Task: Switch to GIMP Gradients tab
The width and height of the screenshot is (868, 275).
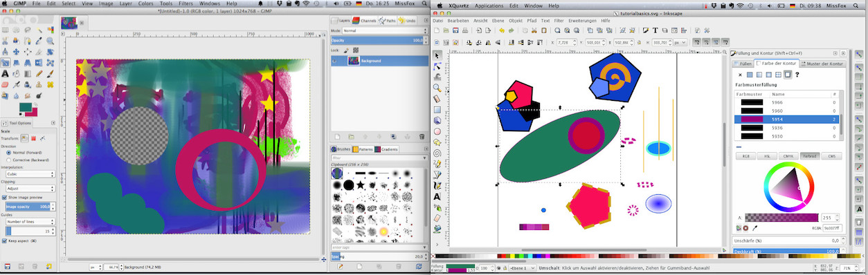Action: (x=387, y=149)
